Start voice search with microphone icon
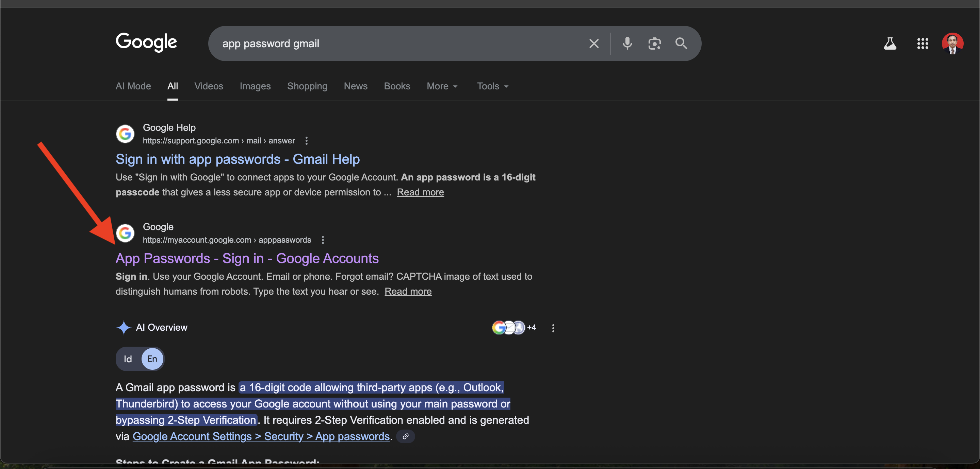Viewport: 980px width, 469px height. tap(627, 44)
